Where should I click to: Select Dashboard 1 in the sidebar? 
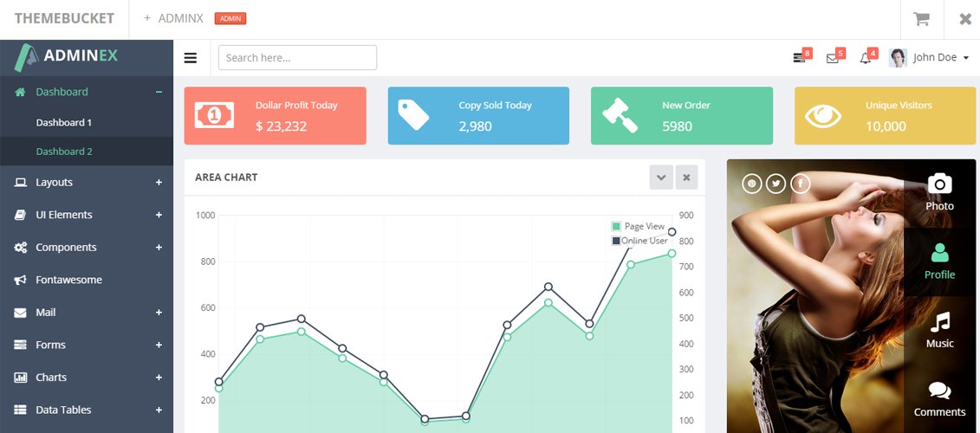pos(64,122)
